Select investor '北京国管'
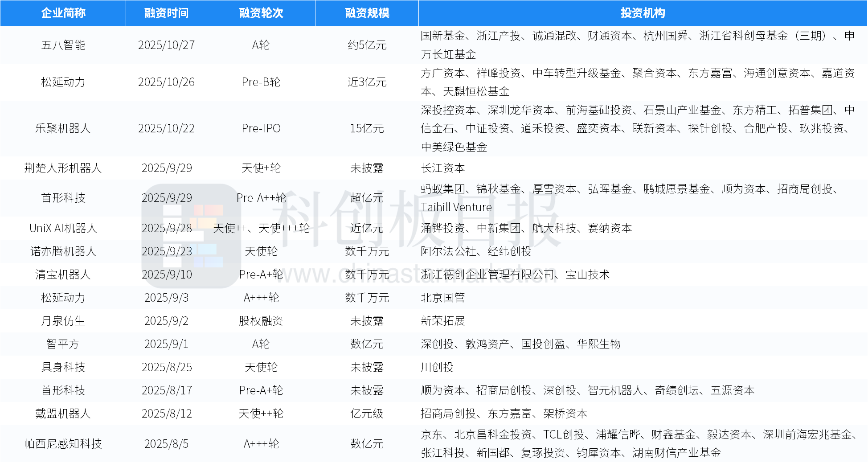868x463 pixels. point(443,298)
